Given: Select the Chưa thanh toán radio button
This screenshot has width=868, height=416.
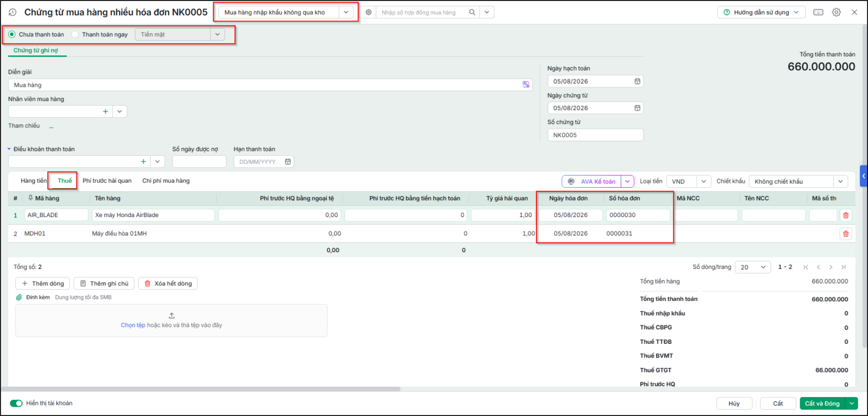Looking at the screenshot, I should (12, 34).
